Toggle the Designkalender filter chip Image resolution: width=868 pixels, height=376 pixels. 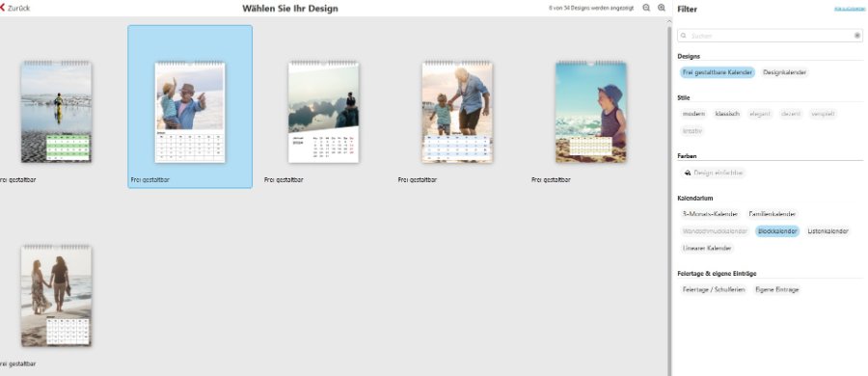(784, 72)
